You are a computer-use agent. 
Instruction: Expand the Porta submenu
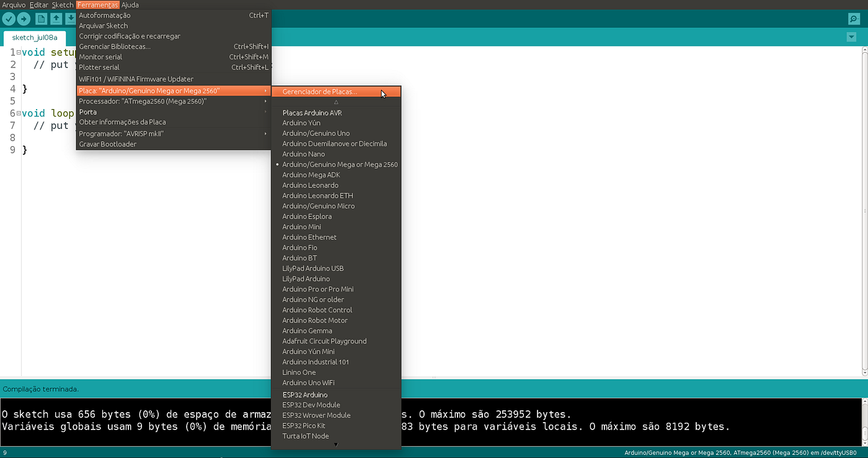(87, 112)
